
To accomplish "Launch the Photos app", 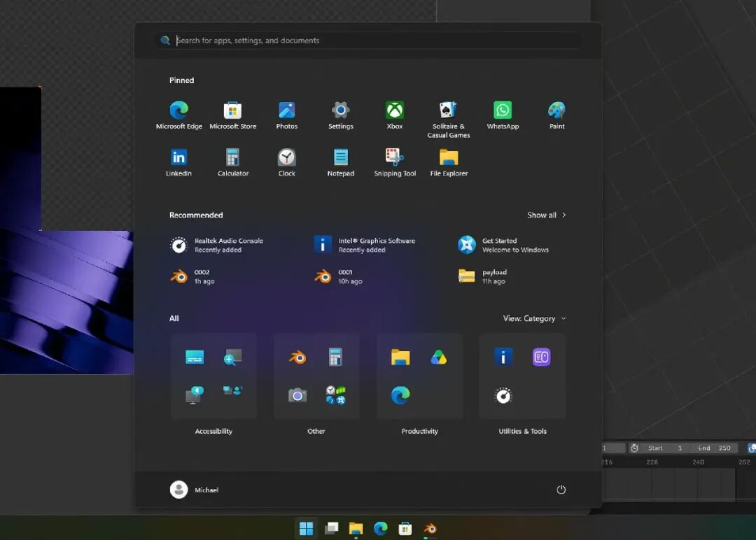I will click(x=287, y=115).
